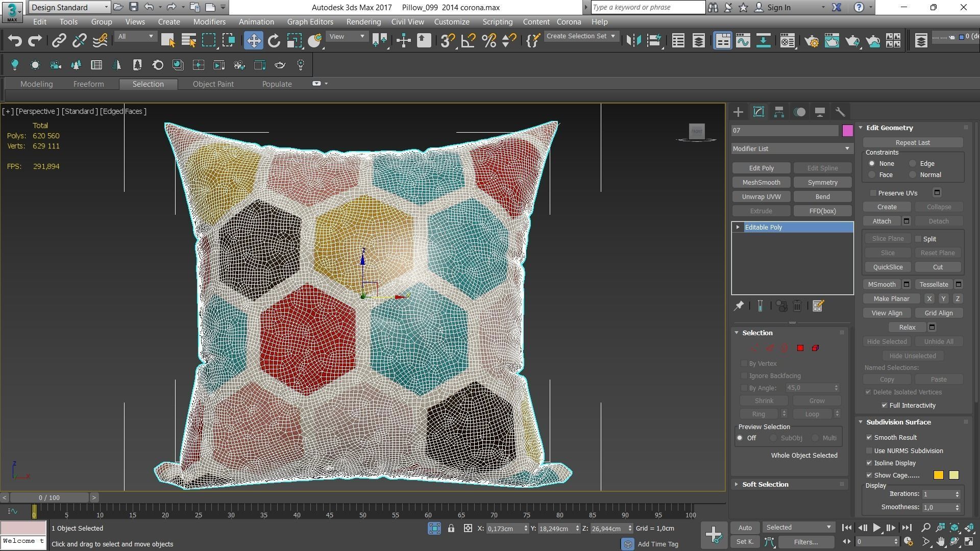Image resolution: width=980 pixels, height=551 pixels.
Task: Click the Make Planar button
Action: click(x=891, y=299)
